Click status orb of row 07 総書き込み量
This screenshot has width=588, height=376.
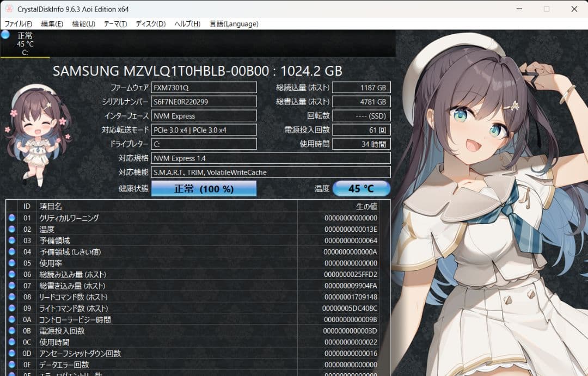point(11,285)
